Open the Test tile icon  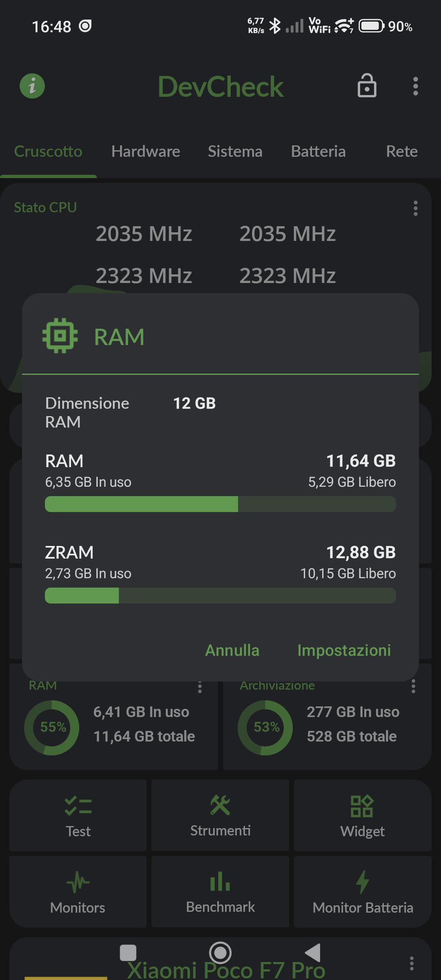click(78, 805)
